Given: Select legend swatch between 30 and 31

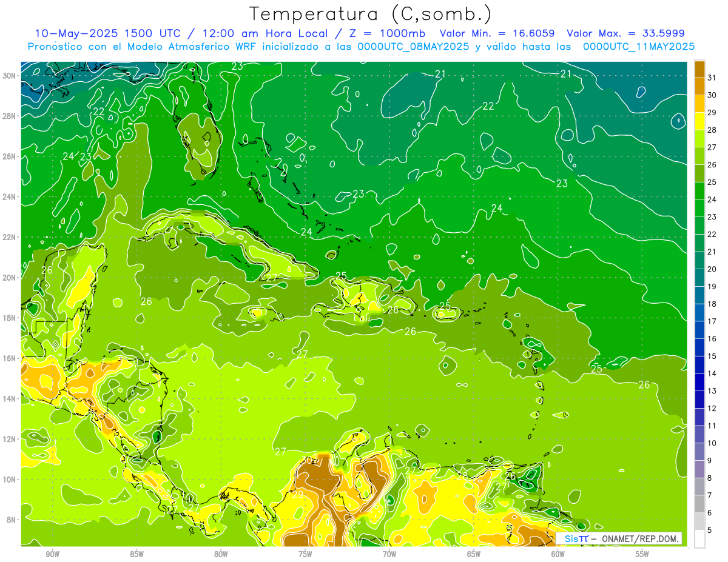Looking at the screenshot, I should [699, 86].
